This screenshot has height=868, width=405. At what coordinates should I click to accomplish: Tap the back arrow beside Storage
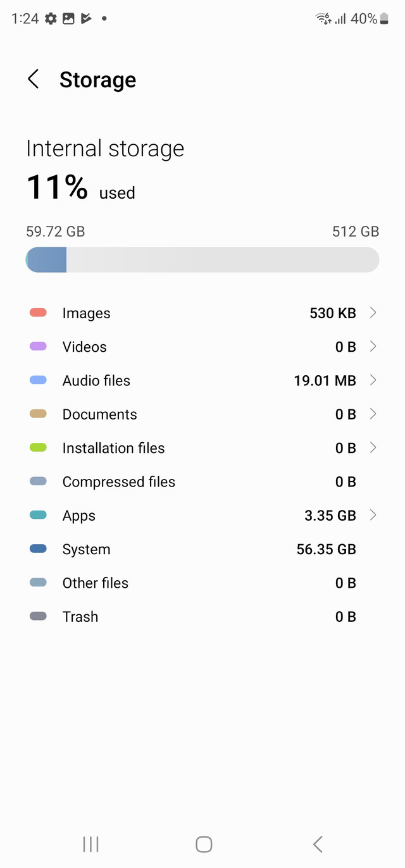(x=34, y=80)
